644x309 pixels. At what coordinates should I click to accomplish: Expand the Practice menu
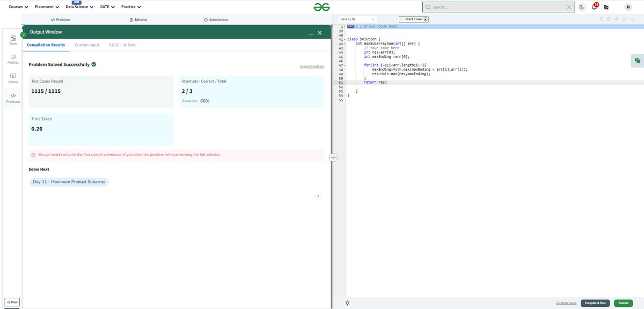(x=131, y=7)
